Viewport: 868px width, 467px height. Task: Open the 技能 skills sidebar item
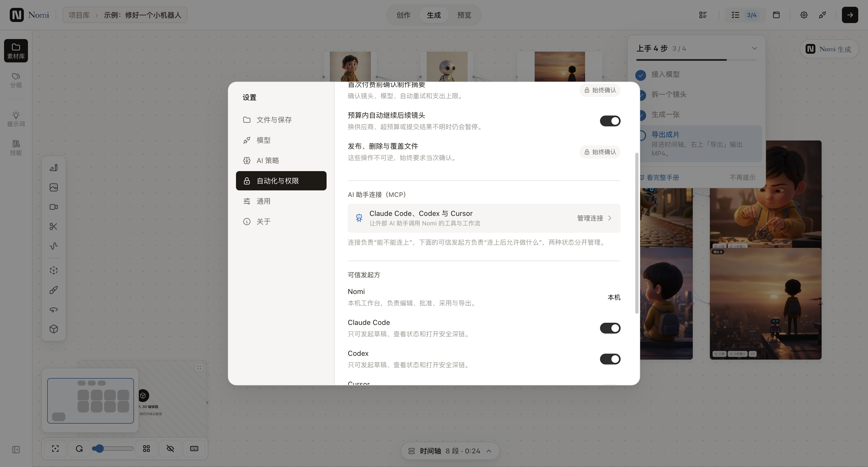(x=16, y=148)
